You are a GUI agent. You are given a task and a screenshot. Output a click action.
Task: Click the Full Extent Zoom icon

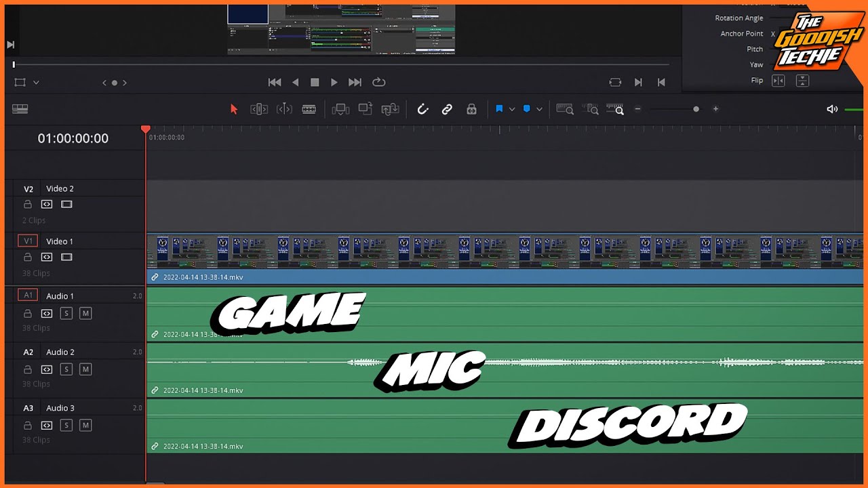565,109
